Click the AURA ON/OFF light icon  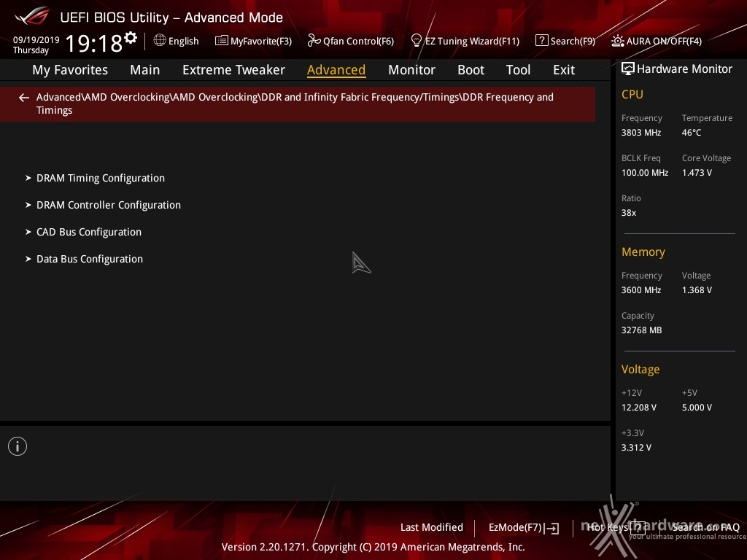click(617, 41)
